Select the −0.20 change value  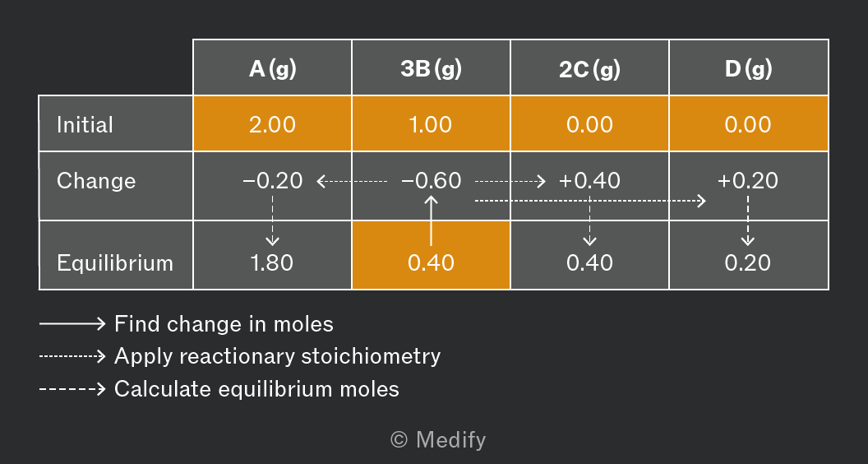tap(272, 181)
